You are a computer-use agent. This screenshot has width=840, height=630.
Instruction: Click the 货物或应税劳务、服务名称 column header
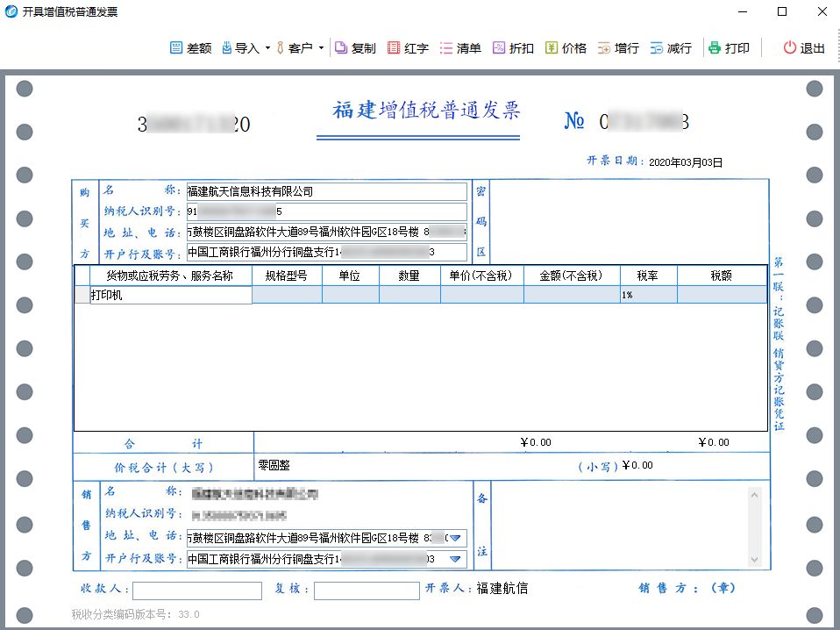[170, 276]
